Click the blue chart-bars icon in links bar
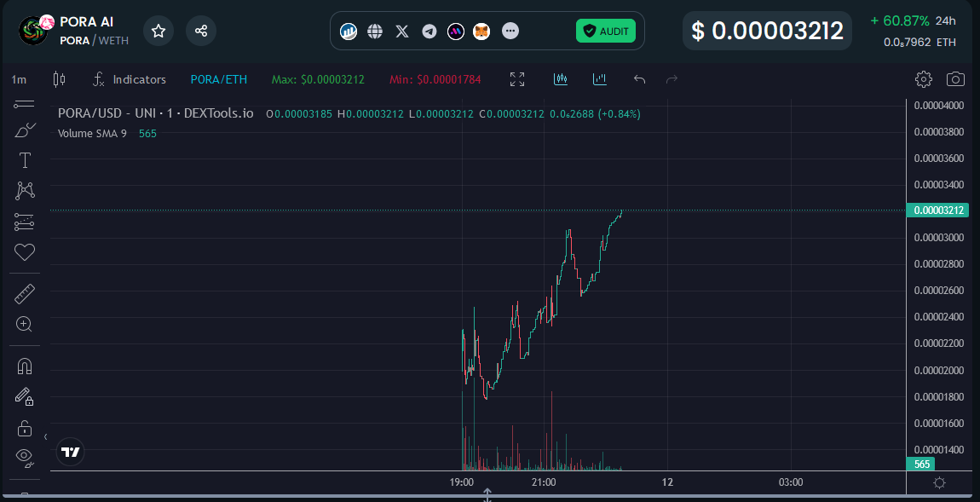980x502 pixels. (x=349, y=31)
